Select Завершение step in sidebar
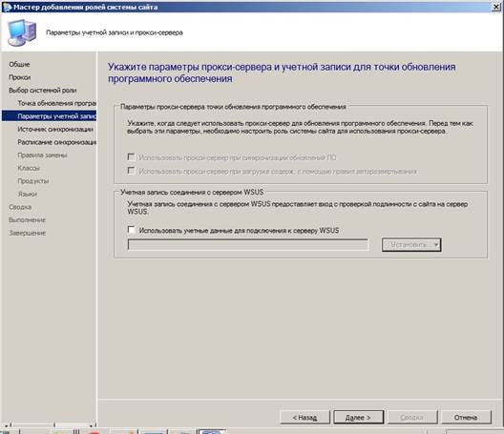Viewport: 504px width, 434px height. point(28,233)
